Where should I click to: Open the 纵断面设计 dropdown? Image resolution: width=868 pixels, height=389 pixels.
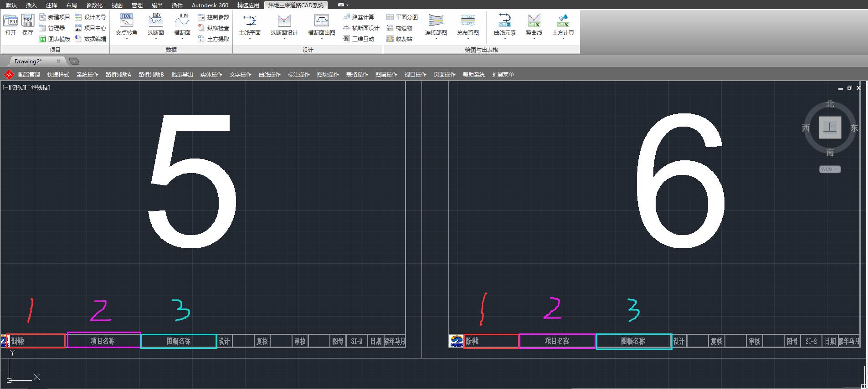click(284, 38)
